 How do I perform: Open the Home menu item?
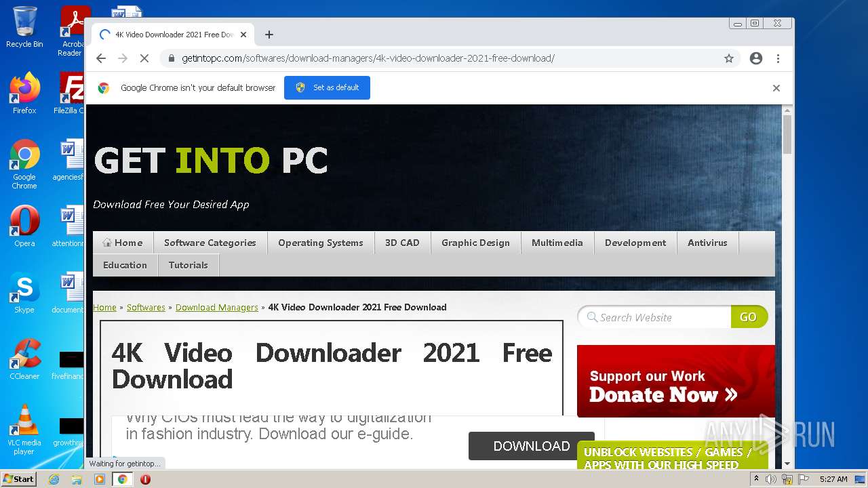click(123, 243)
